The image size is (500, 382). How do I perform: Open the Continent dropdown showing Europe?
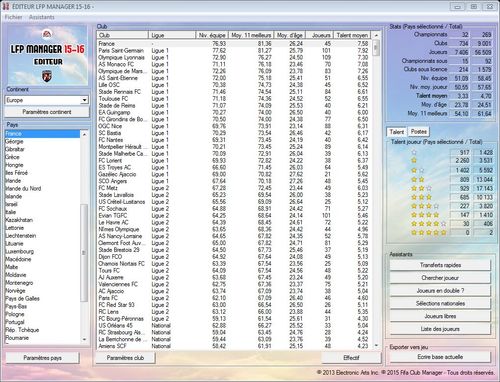47,100
